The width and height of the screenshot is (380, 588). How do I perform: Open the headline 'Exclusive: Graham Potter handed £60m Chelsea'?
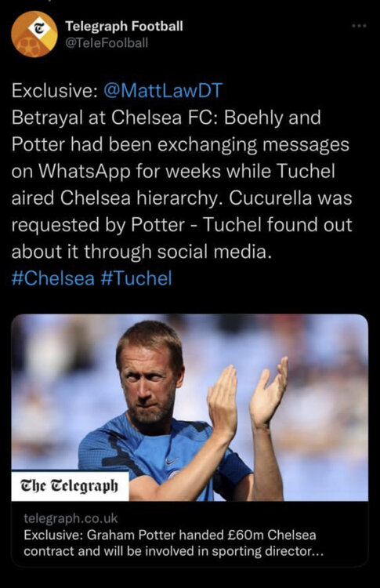(170, 535)
